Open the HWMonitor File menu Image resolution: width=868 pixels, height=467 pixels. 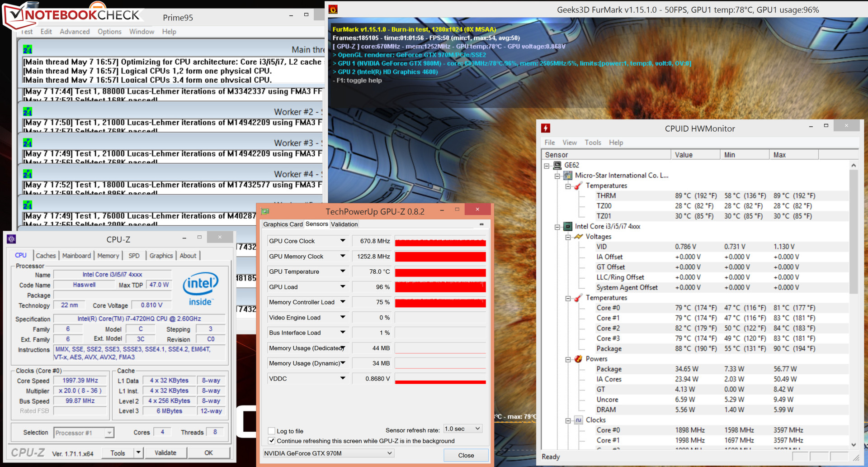click(x=550, y=143)
